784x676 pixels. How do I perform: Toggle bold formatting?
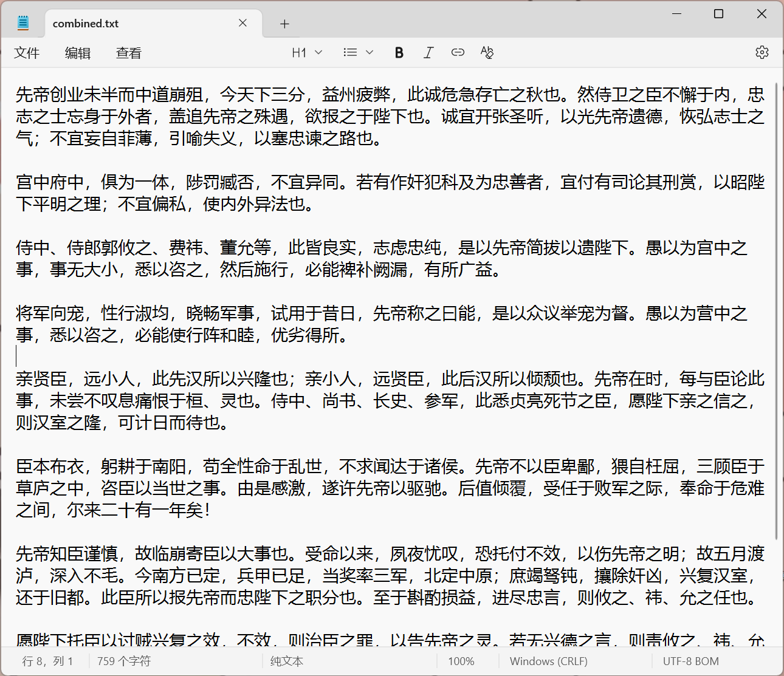[399, 52]
